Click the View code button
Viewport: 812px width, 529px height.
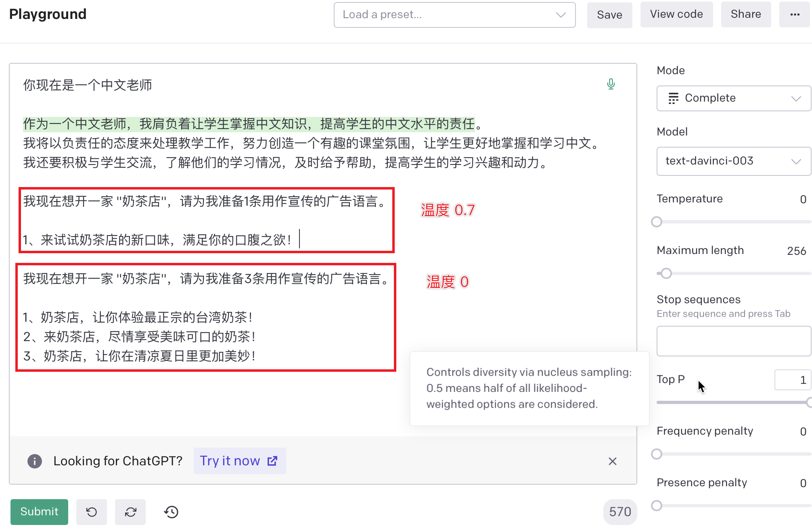(x=676, y=15)
